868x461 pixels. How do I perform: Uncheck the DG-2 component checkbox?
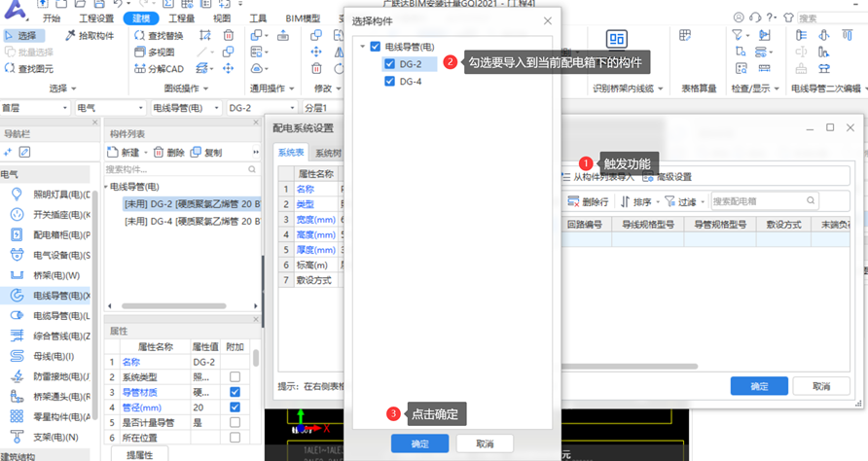click(x=390, y=64)
